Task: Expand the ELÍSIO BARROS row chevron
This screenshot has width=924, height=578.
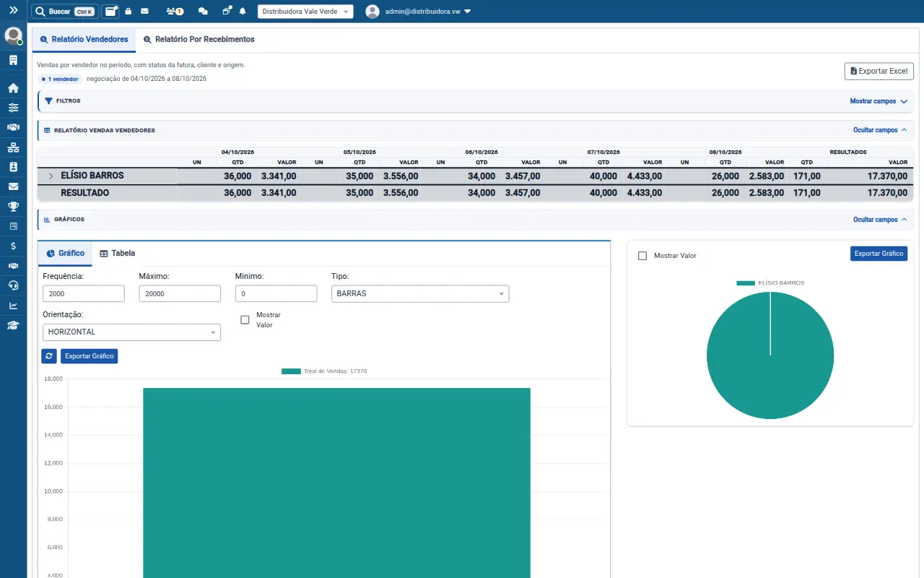Action: [x=51, y=176]
